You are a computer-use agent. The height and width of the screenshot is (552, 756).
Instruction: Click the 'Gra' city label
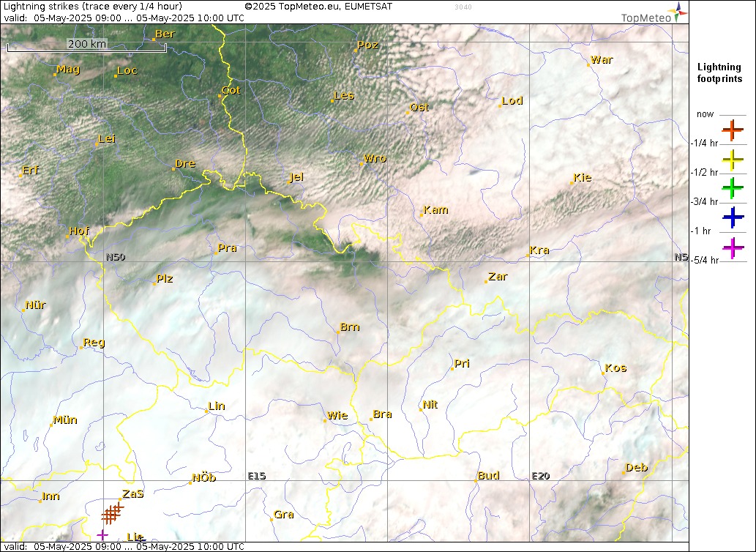pos(283,515)
